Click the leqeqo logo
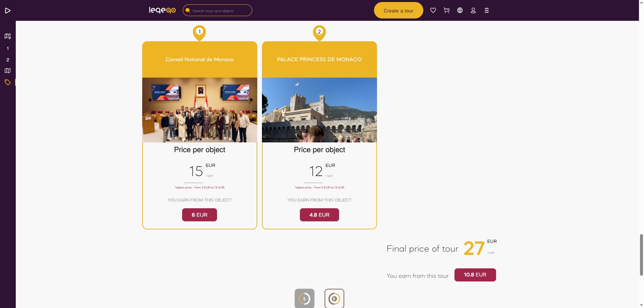 162,10
